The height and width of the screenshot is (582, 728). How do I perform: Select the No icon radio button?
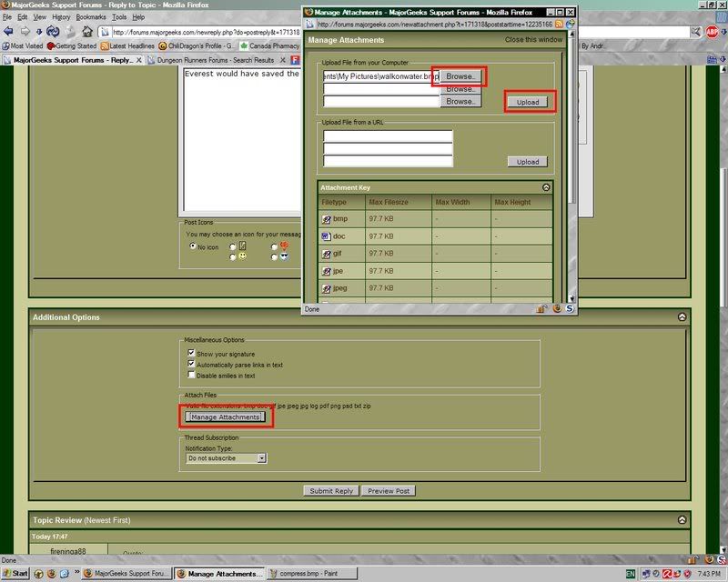pyautogui.click(x=193, y=246)
